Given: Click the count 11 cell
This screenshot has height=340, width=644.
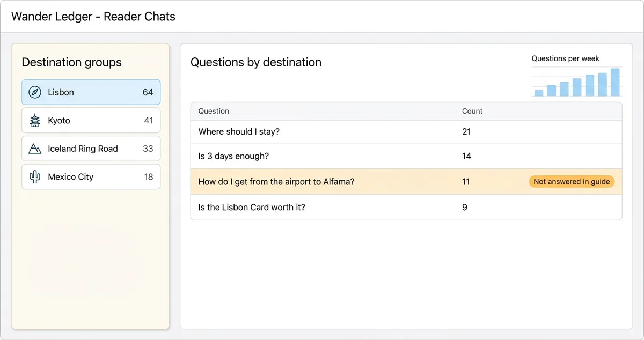Looking at the screenshot, I should [466, 182].
